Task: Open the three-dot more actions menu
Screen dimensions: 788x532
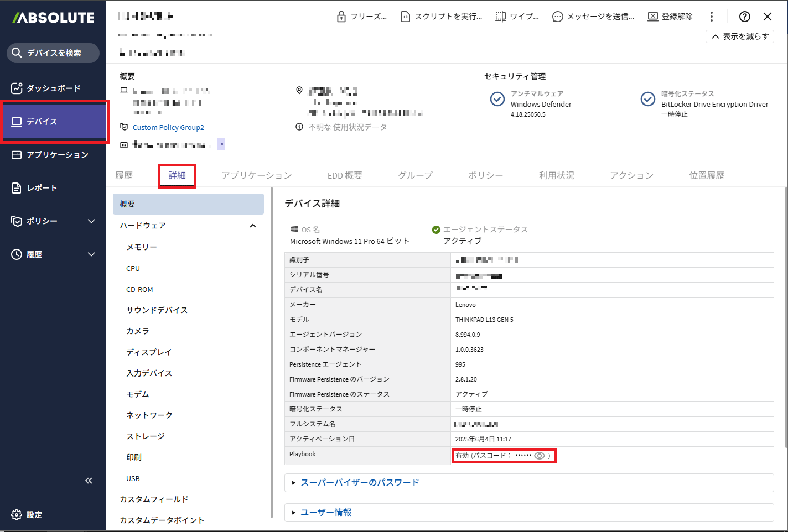Action: [x=712, y=17]
